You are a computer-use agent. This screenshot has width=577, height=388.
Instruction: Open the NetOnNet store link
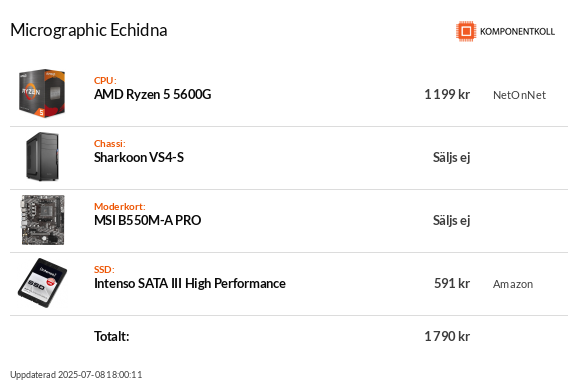(519, 95)
